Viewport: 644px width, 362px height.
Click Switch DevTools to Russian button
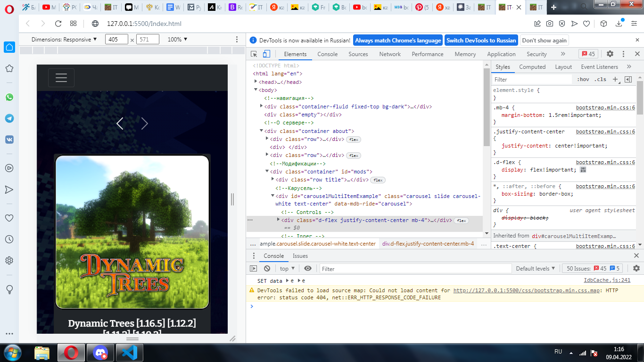pos(481,41)
